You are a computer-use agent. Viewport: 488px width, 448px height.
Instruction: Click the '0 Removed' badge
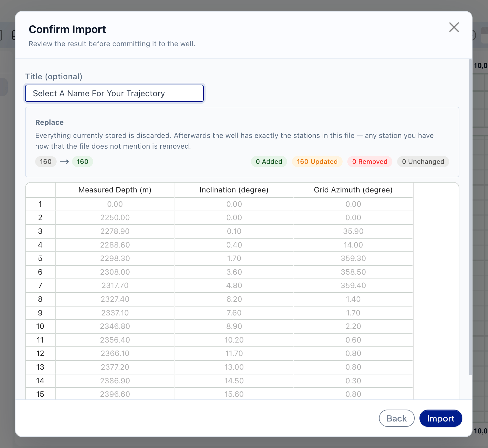[370, 161]
